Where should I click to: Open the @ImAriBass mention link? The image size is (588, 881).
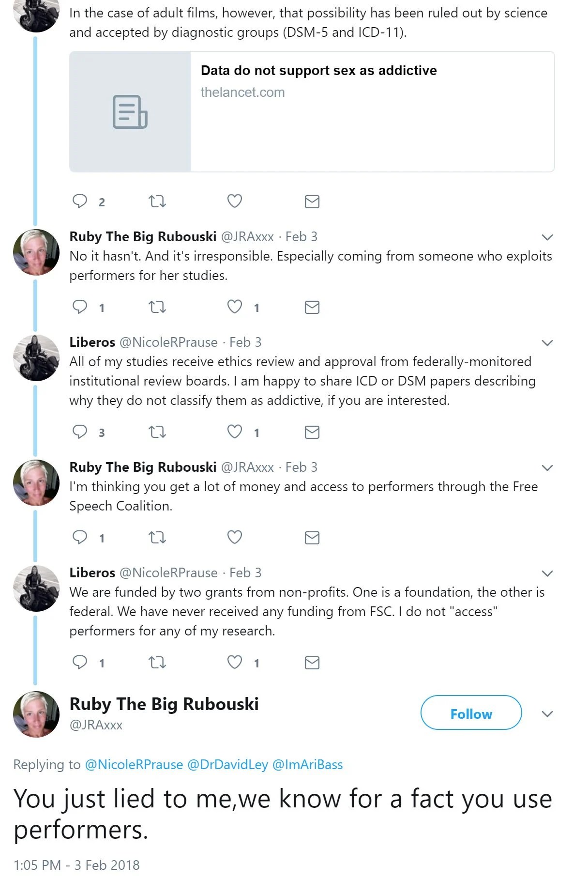(308, 765)
